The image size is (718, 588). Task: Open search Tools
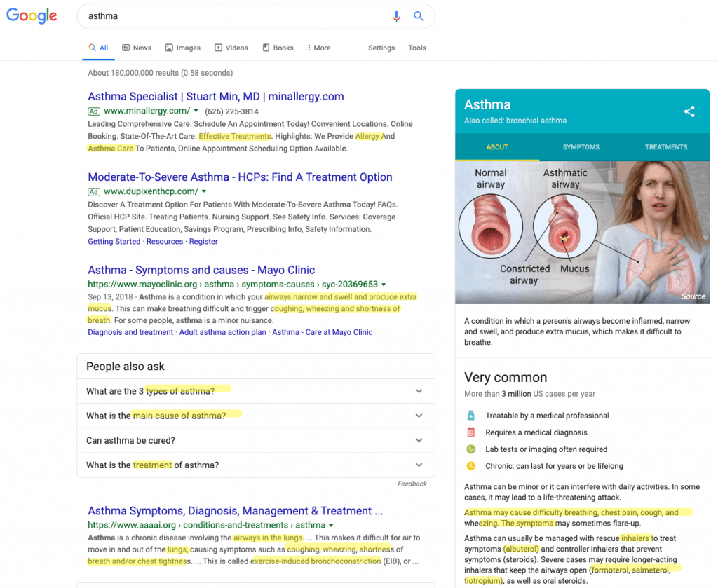coord(417,48)
